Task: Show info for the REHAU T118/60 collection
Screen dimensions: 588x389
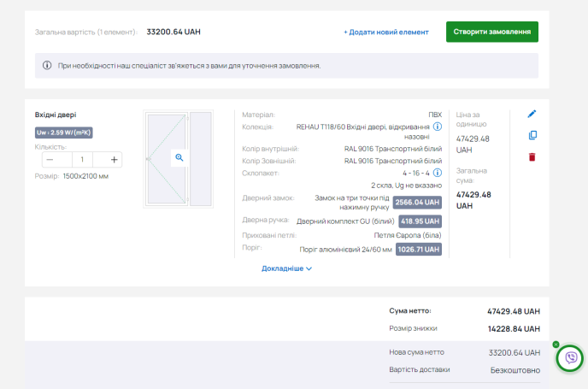Action: tap(438, 127)
